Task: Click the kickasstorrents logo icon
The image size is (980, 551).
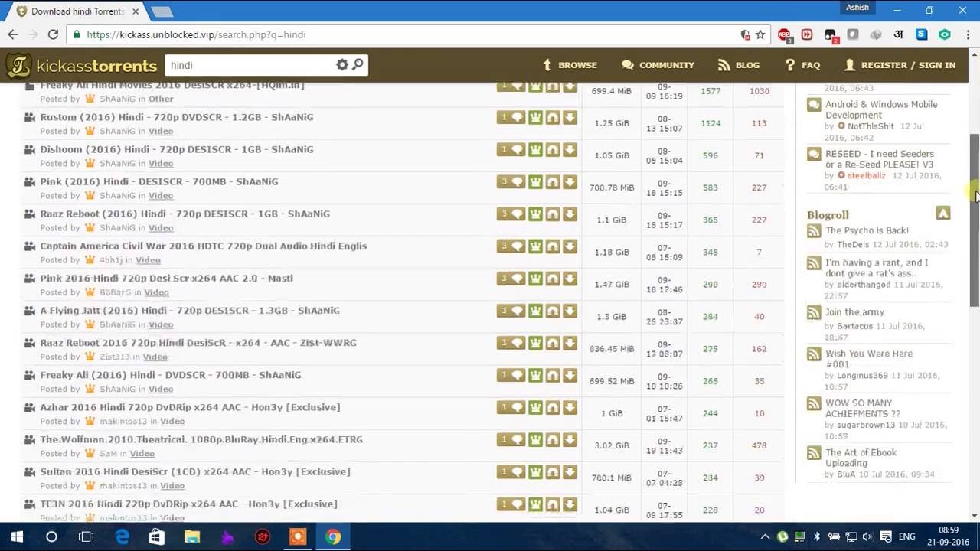Action: tap(18, 65)
